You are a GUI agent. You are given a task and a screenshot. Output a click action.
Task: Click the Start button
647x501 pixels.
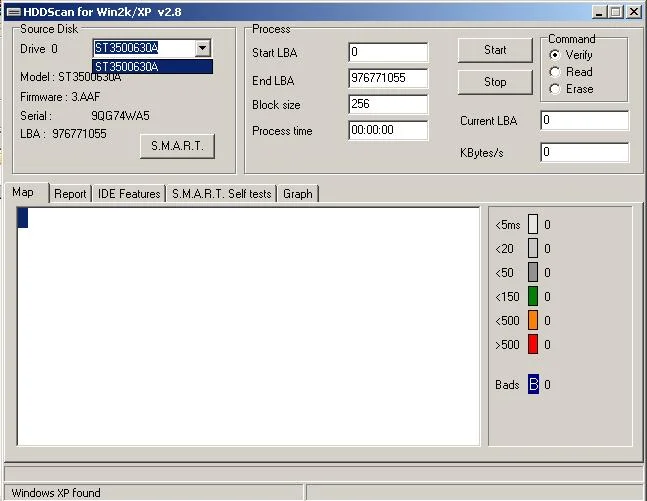(495, 50)
